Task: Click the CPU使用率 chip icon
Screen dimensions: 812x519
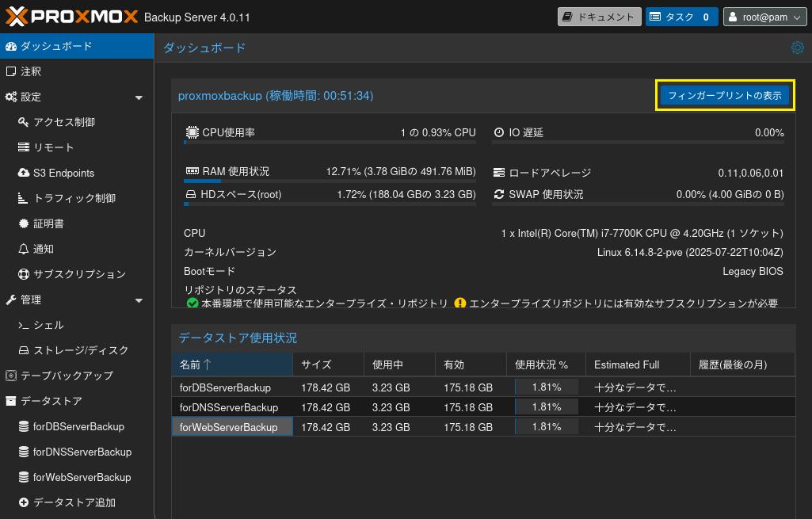Action: [x=193, y=132]
